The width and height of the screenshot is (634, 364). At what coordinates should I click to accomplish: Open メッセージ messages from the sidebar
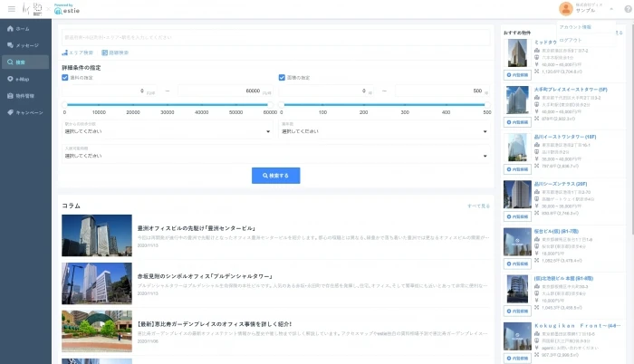10,45
